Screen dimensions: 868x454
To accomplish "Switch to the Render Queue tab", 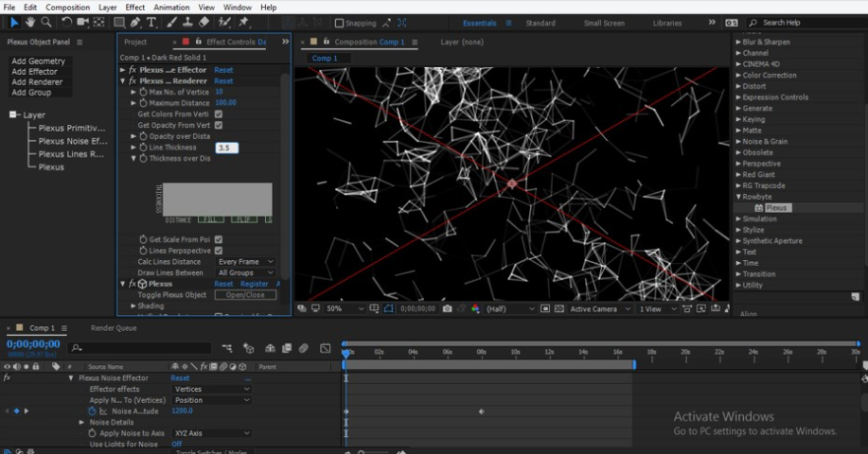I will (x=114, y=328).
